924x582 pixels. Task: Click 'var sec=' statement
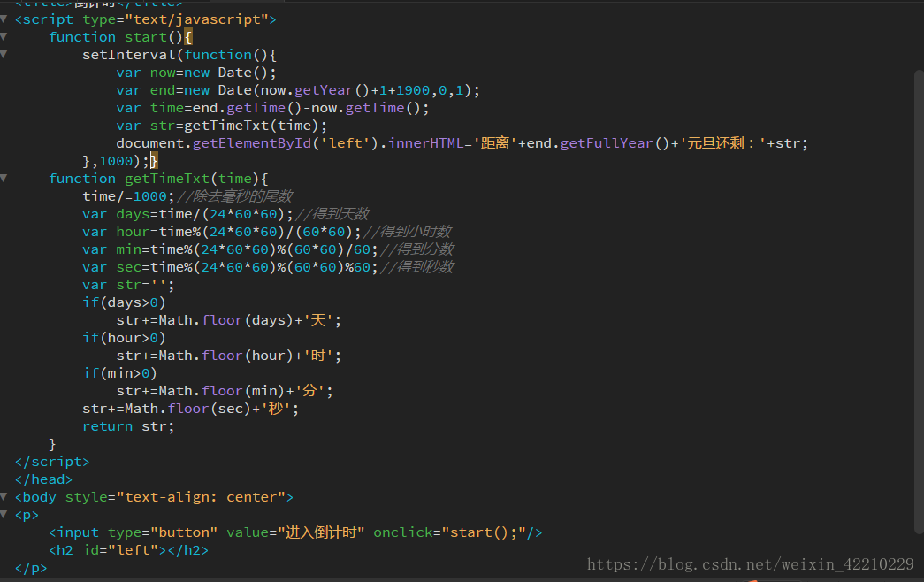click(x=231, y=267)
